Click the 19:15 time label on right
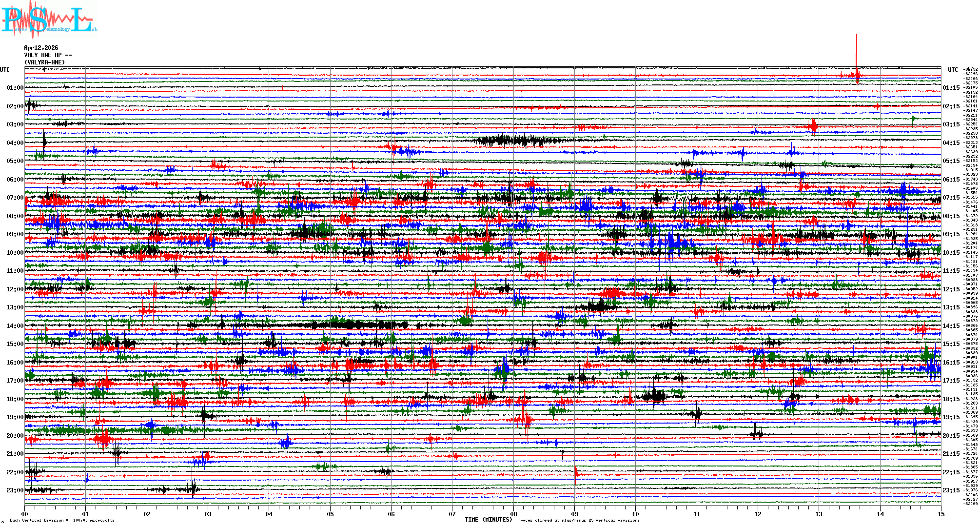 coord(951,417)
